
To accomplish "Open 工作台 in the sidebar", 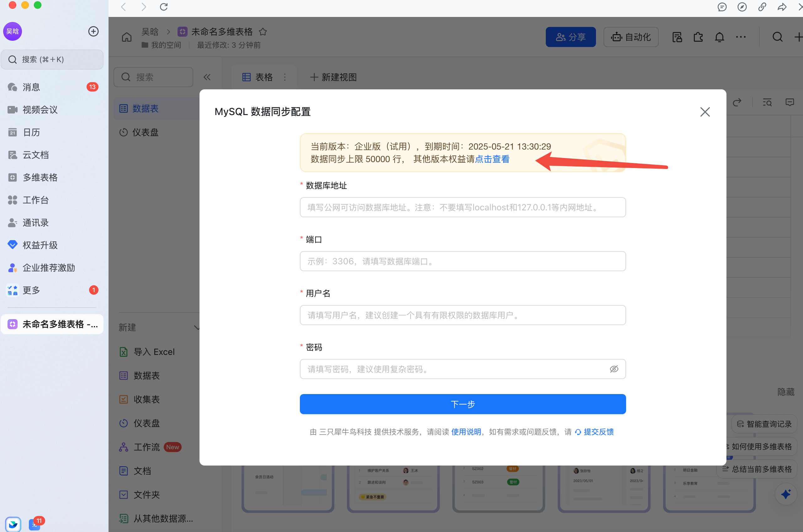I will (x=52, y=200).
